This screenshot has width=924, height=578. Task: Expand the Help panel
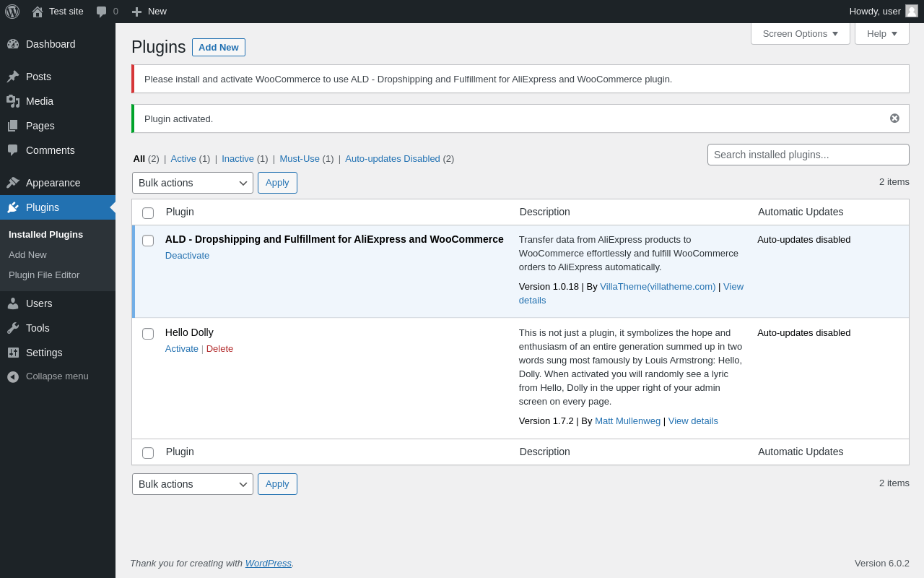tap(881, 33)
